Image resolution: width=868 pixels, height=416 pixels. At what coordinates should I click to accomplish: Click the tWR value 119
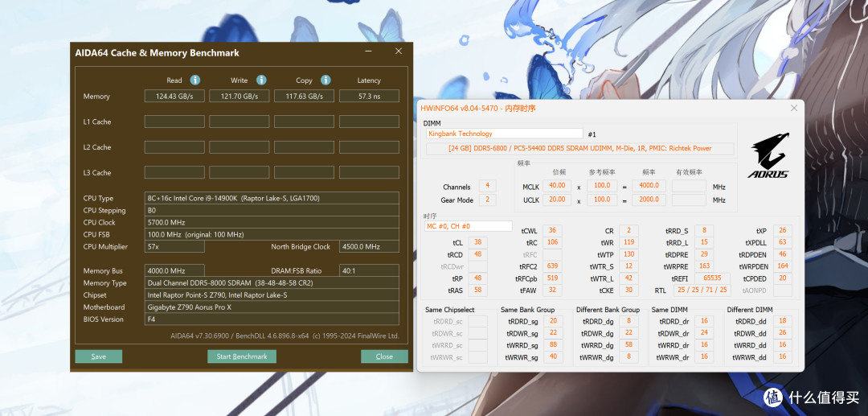tap(628, 242)
